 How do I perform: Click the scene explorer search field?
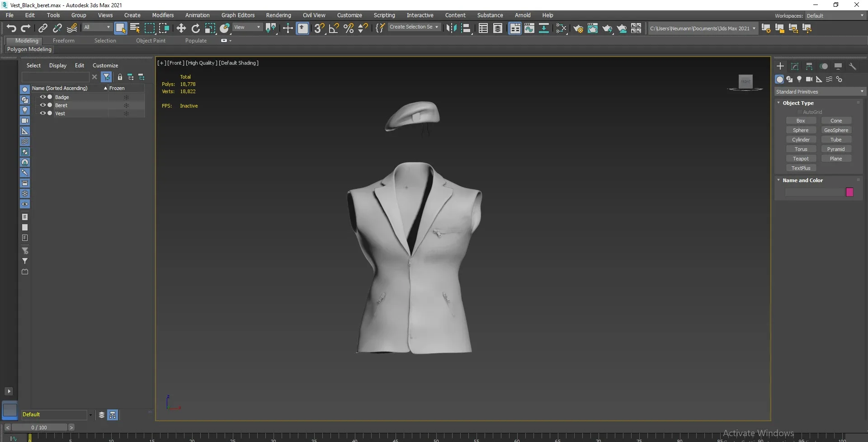click(56, 77)
